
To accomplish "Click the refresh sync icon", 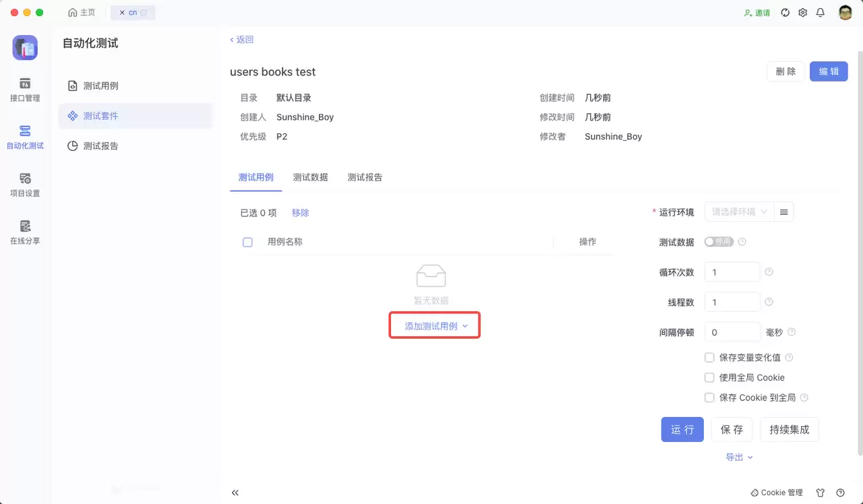I will pyautogui.click(x=785, y=13).
